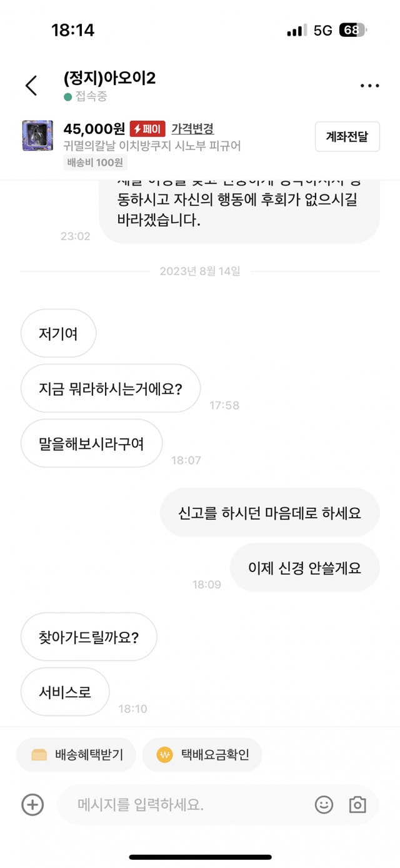
Task: Tap the 배송비 100원 tag
Action: (x=96, y=163)
